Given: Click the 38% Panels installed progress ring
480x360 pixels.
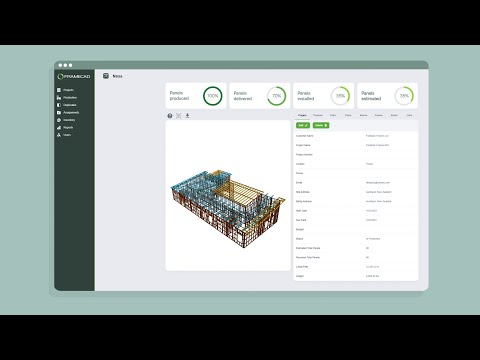Looking at the screenshot, I should pos(340,96).
